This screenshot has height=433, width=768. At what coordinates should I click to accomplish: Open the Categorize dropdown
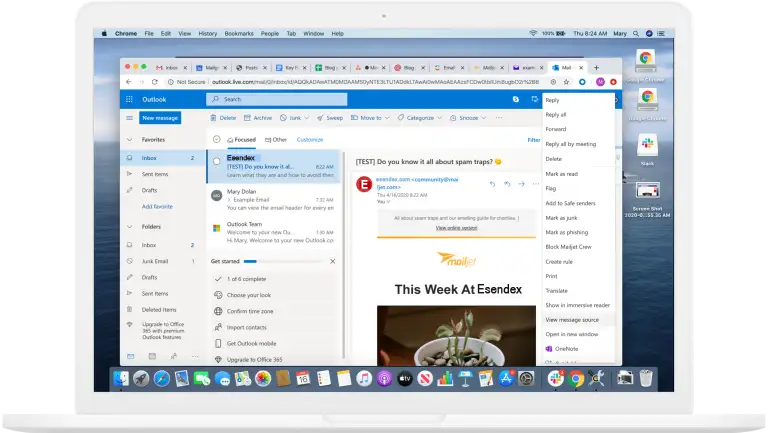(x=420, y=118)
